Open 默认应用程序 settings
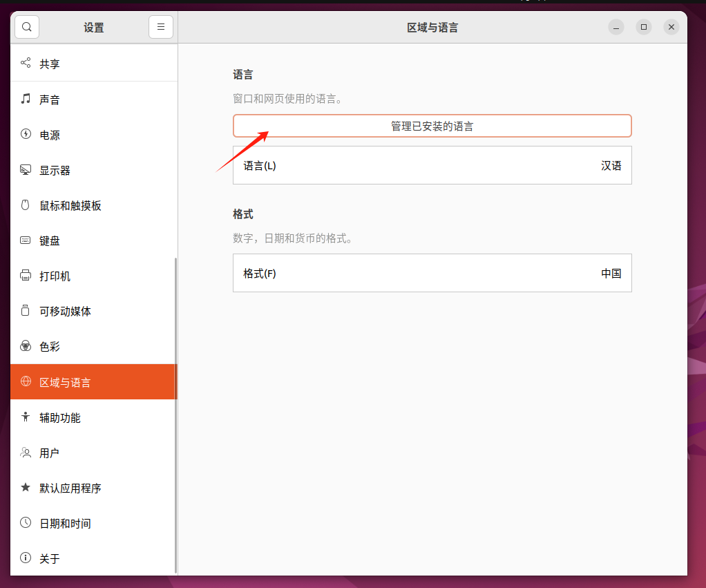This screenshot has height=588, width=706. click(94, 488)
